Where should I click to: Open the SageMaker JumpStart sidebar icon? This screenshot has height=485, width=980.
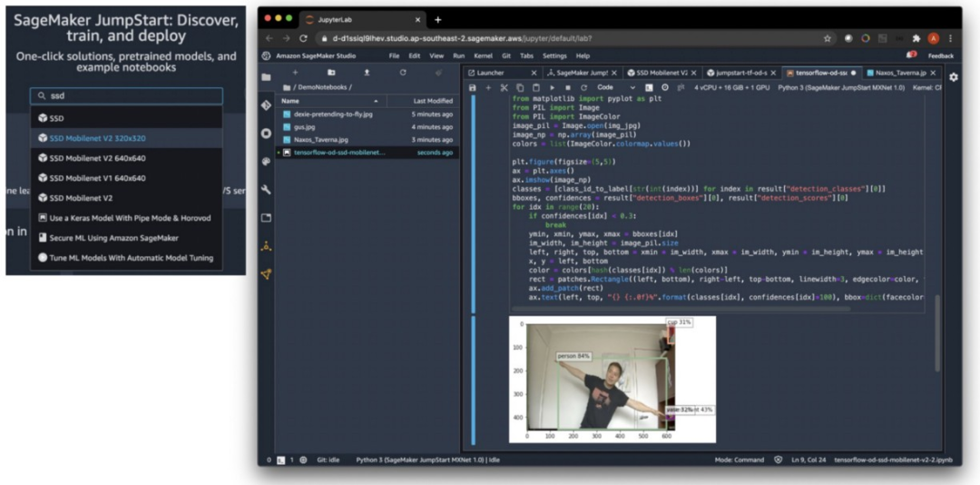(266, 246)
